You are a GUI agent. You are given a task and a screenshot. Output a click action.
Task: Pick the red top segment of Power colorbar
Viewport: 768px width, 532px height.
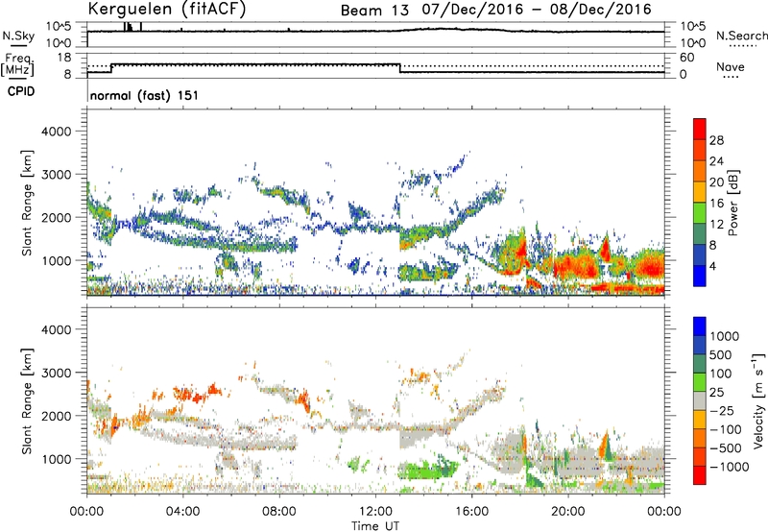point(700,130)
